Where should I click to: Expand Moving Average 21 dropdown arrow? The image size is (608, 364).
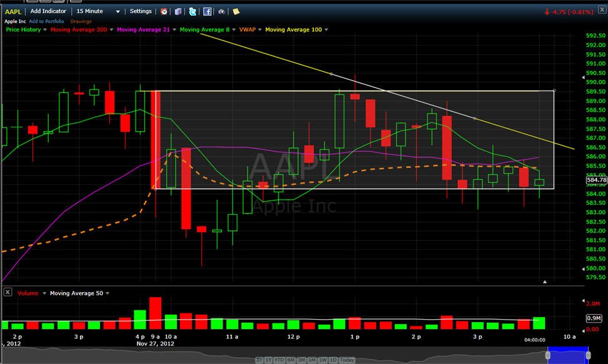pos(174,30)
